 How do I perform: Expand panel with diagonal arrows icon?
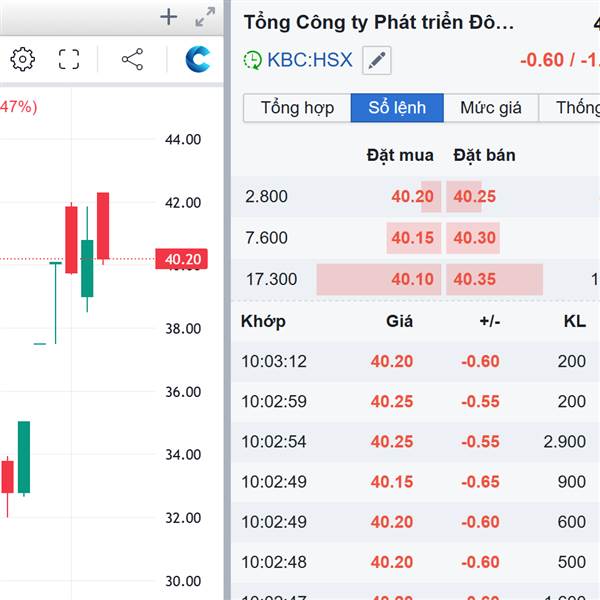tap(205, 16)
